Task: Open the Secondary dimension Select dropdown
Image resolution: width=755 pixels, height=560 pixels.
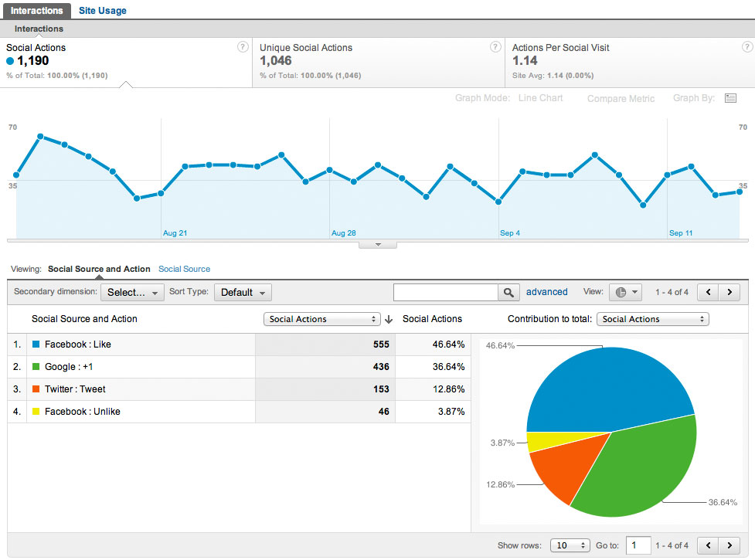Action: tap(132, 292)
